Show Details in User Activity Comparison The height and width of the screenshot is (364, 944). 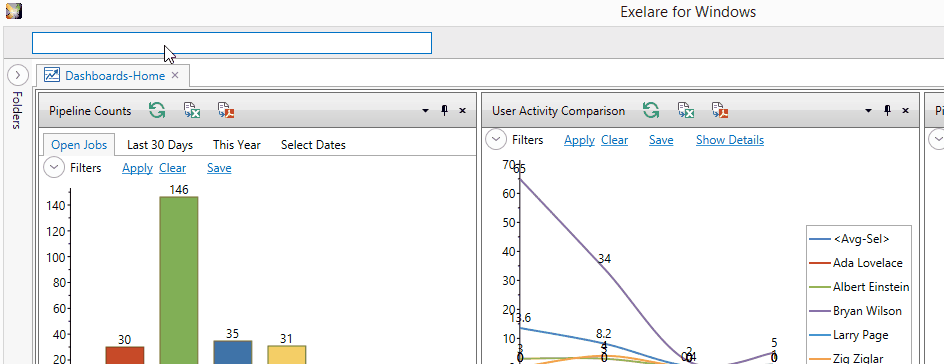coord(730,140)
